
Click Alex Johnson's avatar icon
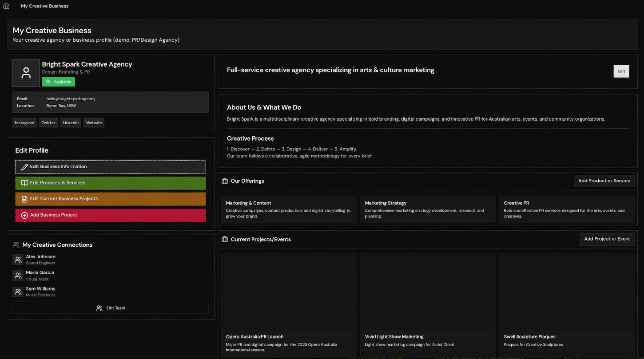[18, 260]
